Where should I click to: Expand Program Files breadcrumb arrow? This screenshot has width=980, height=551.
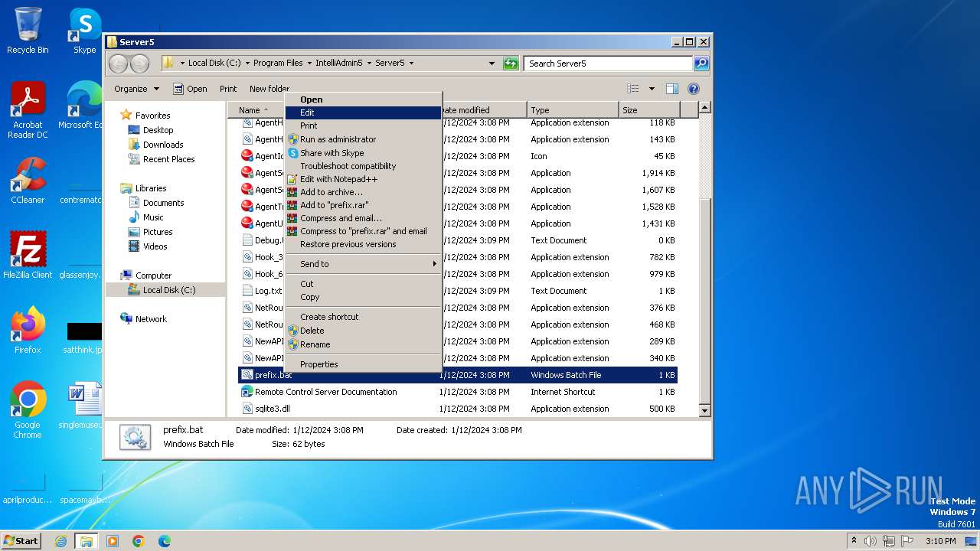tap(310, 64)
